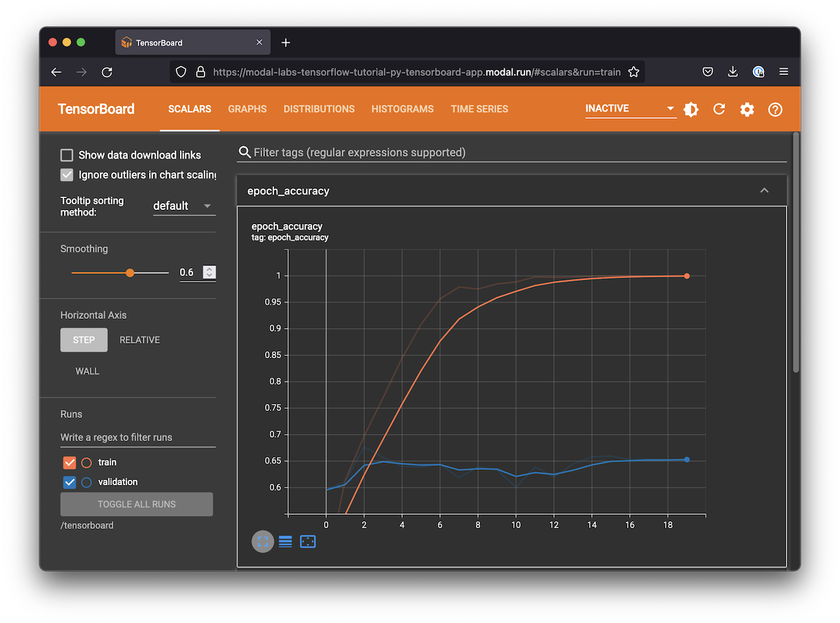Reload data with the refresh icon
This screenshot has width=840, height=623.
[719, 110]
